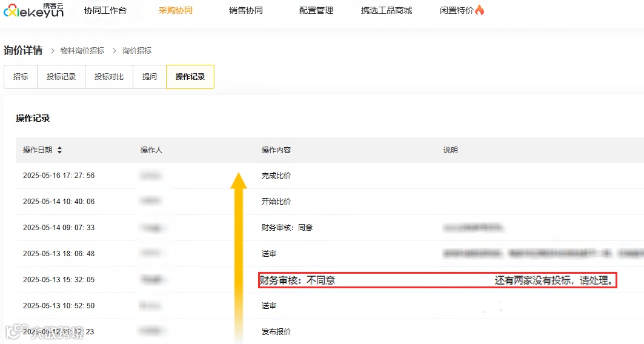Click the 操作日期 column header

(38, 150)
